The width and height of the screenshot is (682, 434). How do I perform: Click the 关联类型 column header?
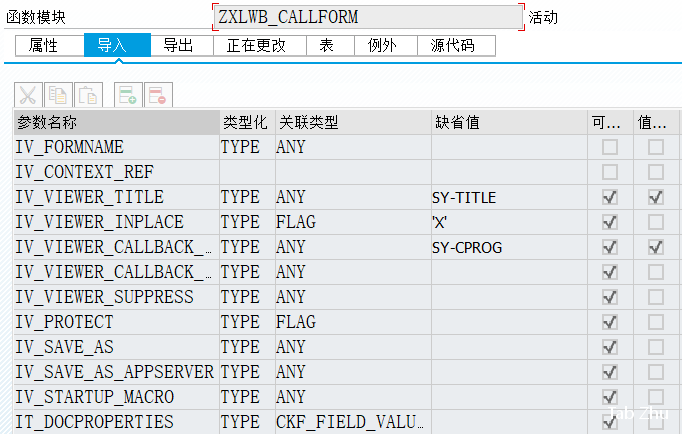pyautogui.click(x=353, y=122)
